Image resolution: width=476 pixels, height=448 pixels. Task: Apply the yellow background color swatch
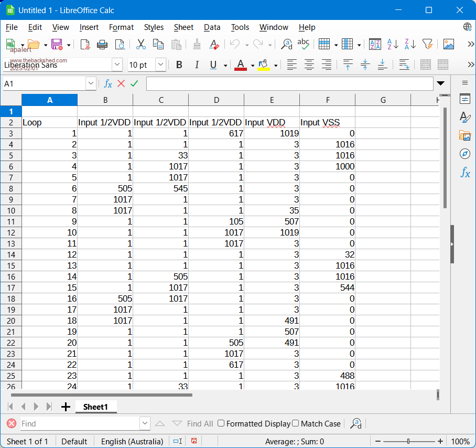click(264, 65)
